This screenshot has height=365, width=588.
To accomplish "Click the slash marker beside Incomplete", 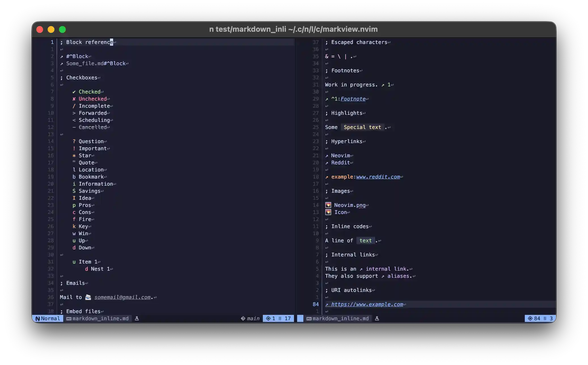I will [74, 106].
